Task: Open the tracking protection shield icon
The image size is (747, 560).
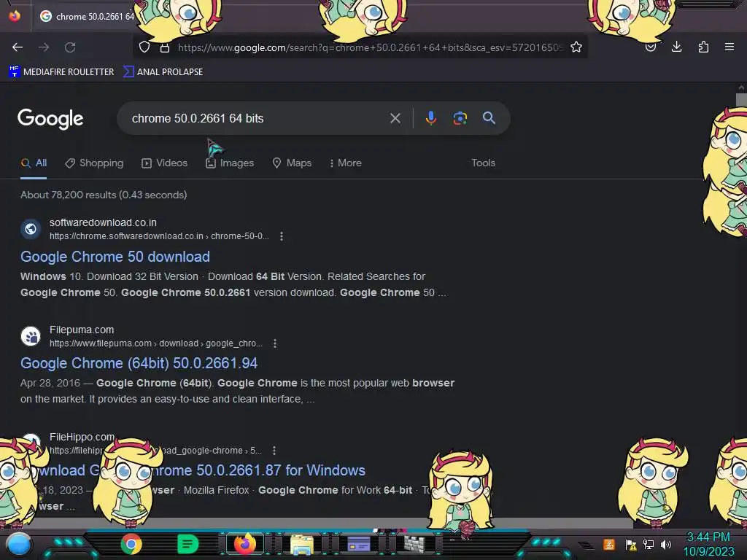Action: pos(144,47)
